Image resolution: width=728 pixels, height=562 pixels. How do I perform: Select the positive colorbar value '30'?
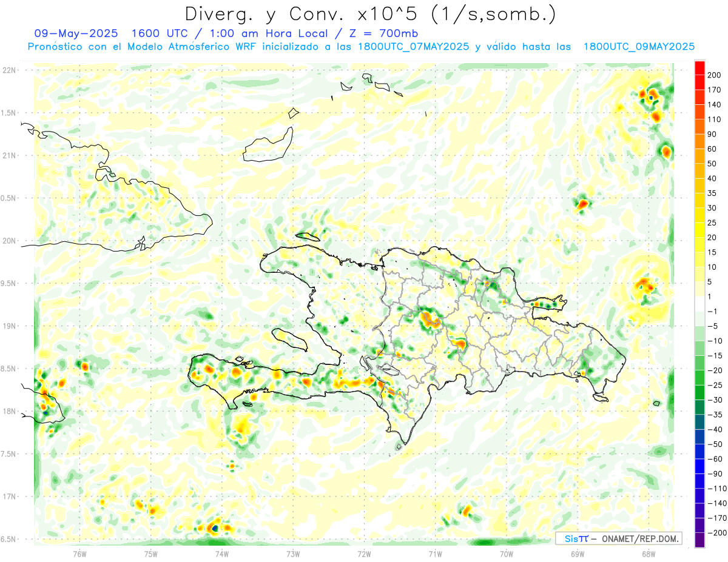point(712,208)
